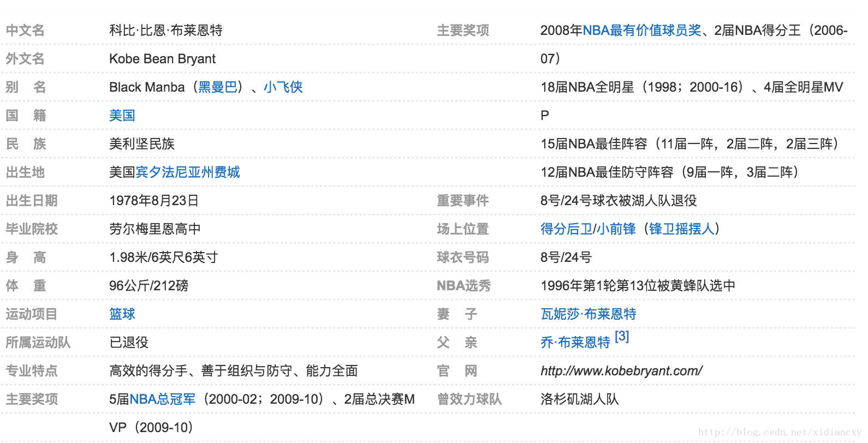Click the team 洛杉矶湖人队
This screenshot has width=868, height=443.
click(x=580, y=399)
